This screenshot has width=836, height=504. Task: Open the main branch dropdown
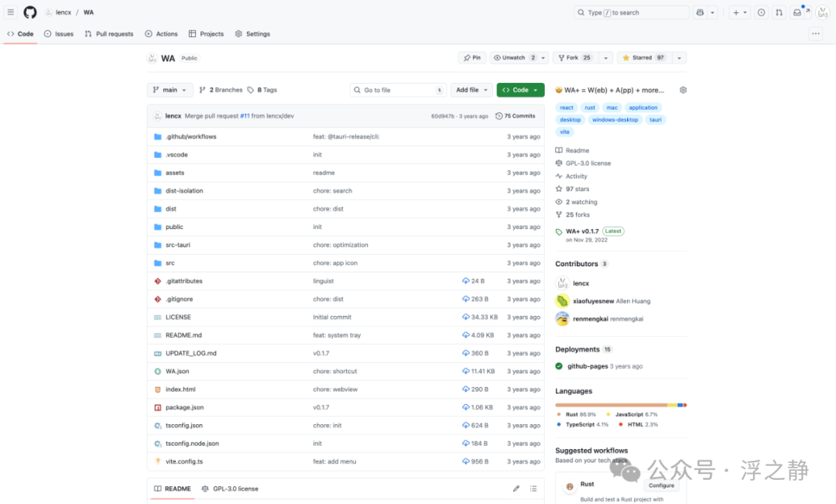click(170, 90)
